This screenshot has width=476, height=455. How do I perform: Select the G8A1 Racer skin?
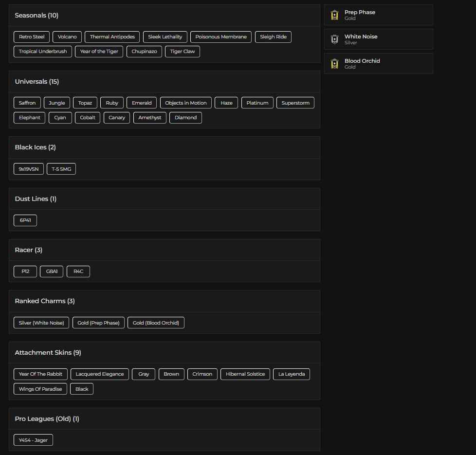point(51,271)
